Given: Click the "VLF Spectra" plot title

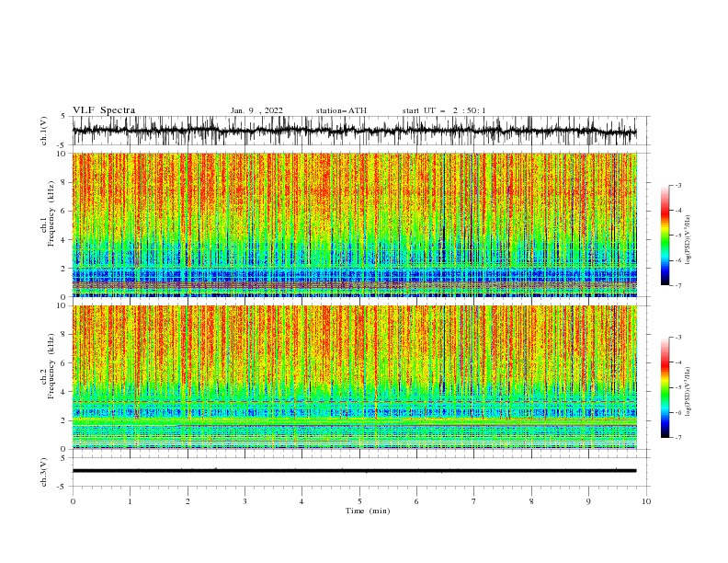Looking at the screenshot, I should tap(104, 110).
